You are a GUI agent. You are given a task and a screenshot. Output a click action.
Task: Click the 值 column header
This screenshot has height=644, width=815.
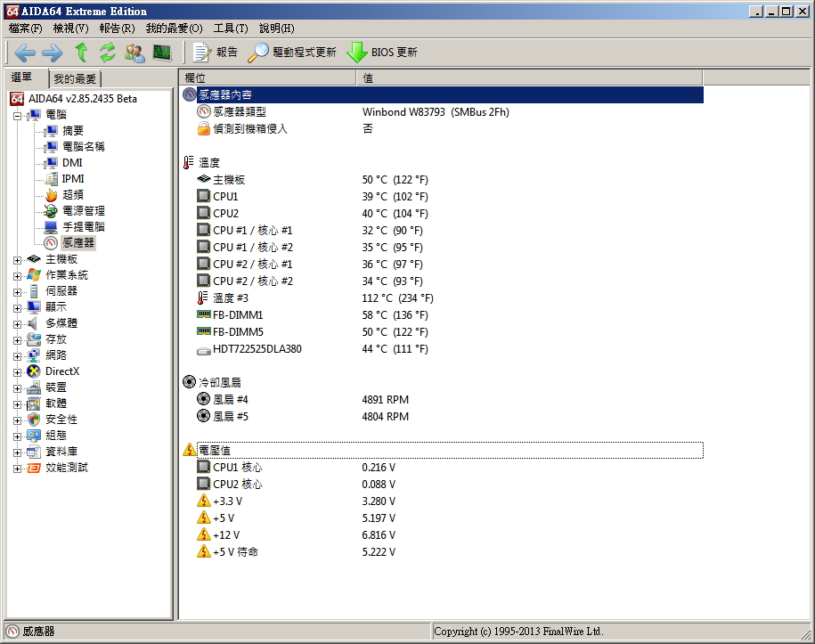point(530,78)
